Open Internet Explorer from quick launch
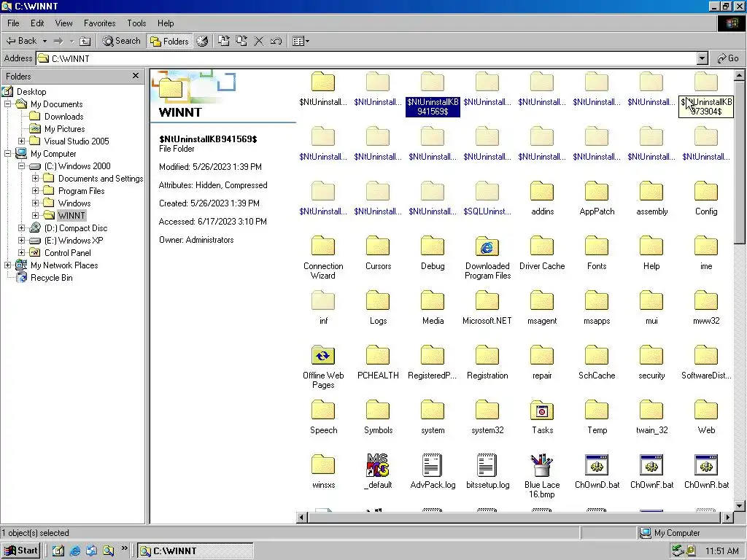 75,551
